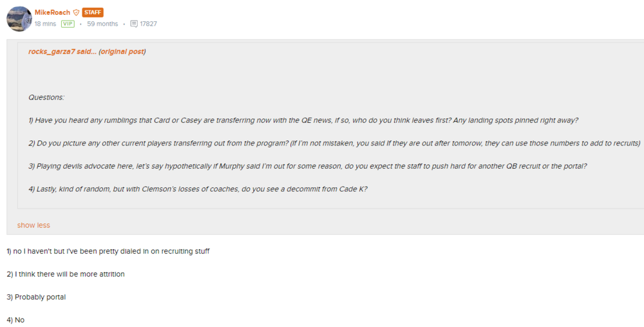Screen dimensions: 644x327
Task: Click the shield verification icon beside MikeRoach
Action: click(76, 12)
